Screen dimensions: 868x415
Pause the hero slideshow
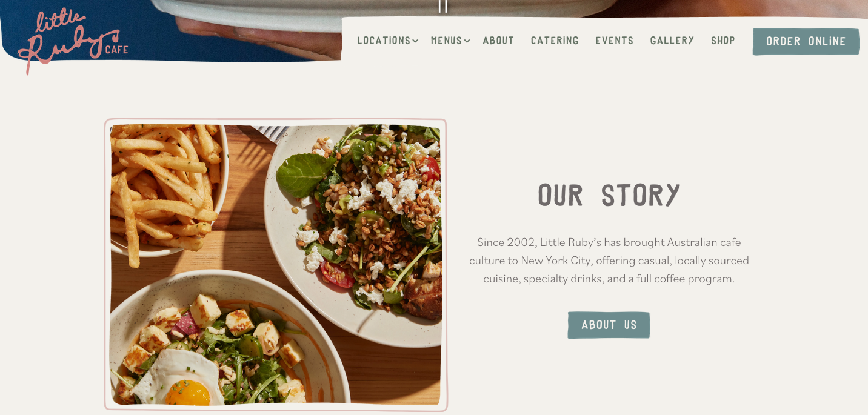[442, 5]
